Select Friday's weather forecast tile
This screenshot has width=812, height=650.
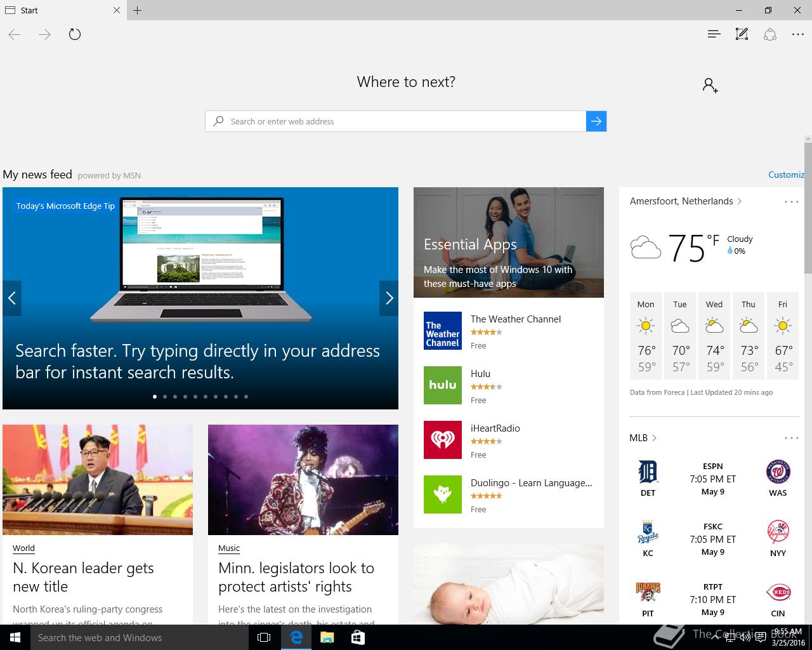point(783,336)
